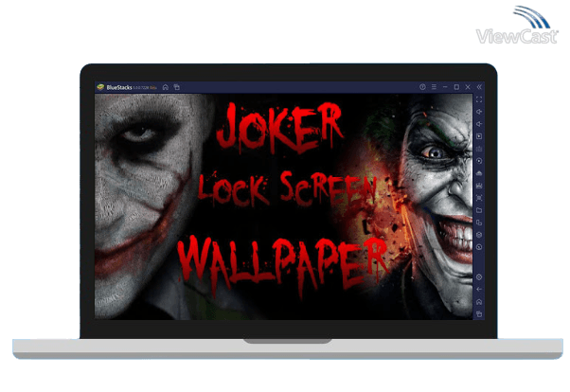Click the rotate screen icon in sidebar
The width and height of the screenshot is (570, 392).
coord(479,247)
